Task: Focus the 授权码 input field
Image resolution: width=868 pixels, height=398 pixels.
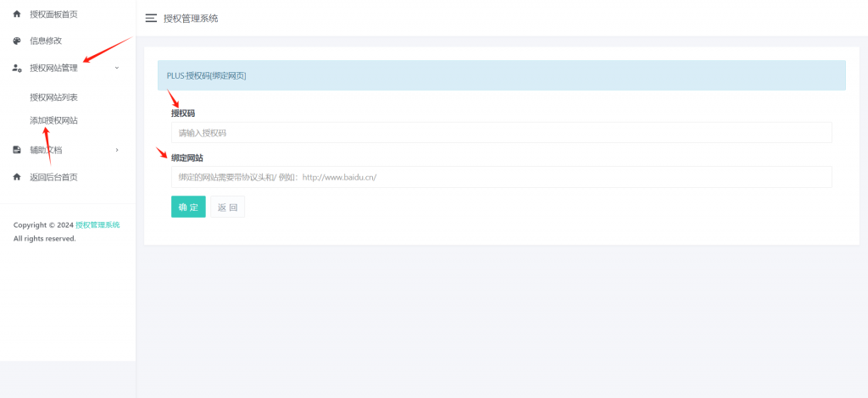Action: point(501,133)
